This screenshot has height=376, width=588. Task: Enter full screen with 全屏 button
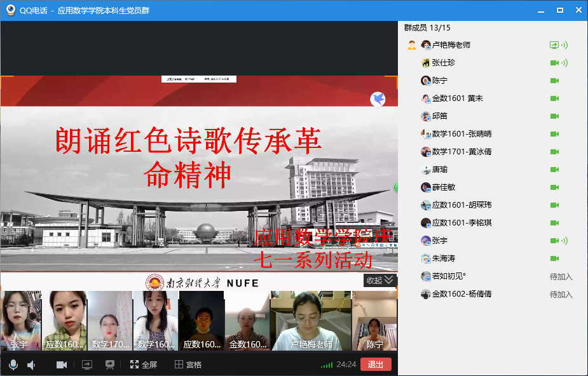pyautogui.click(x=144, y=365)
